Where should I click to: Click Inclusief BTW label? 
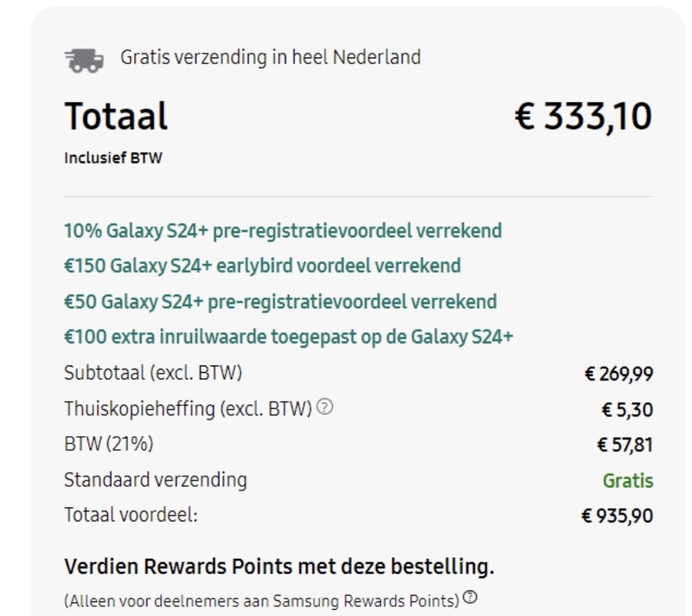point(113,158)
